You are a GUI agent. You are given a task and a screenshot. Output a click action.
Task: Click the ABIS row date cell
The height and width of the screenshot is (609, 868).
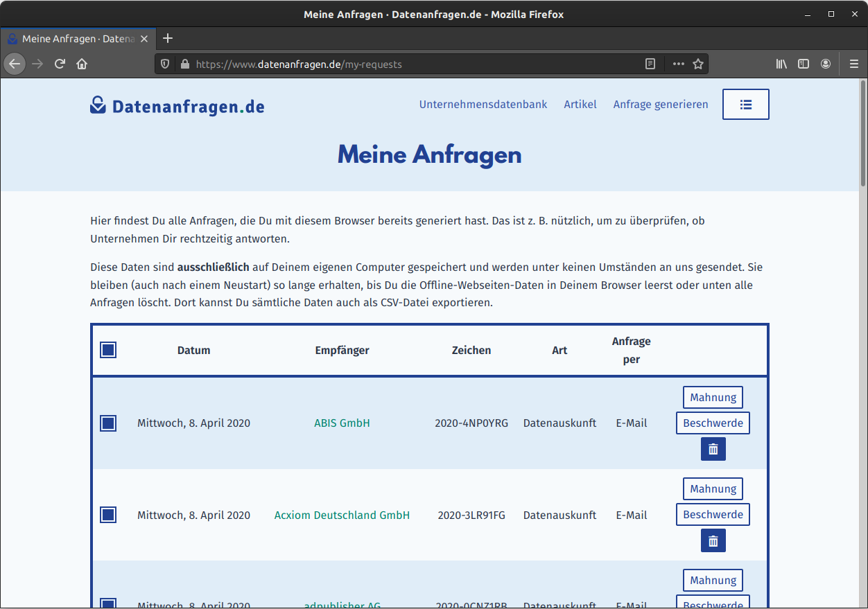pos(193,423)
